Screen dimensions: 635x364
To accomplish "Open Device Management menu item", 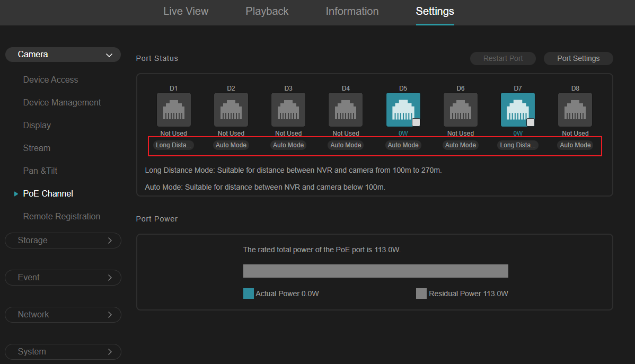I will click(x=62, y=102).
